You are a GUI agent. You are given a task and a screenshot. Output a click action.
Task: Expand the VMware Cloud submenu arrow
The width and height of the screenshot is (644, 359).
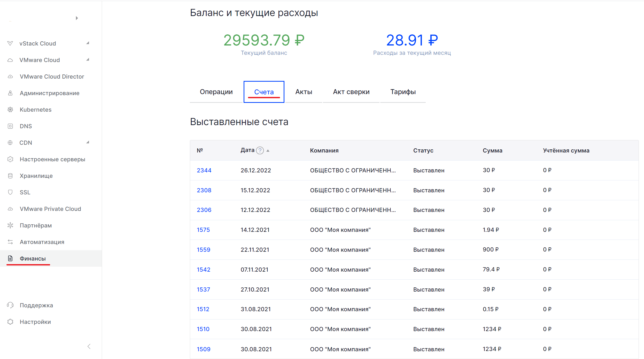click(88, 60)
